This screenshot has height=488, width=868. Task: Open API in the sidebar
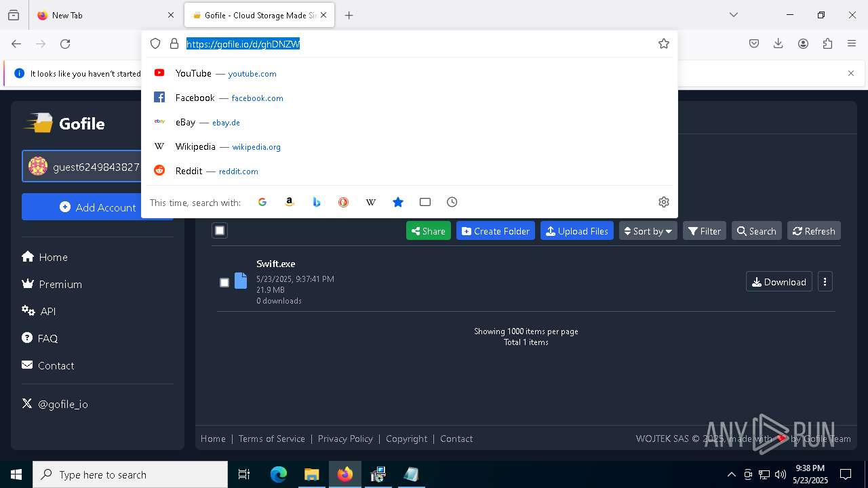tap(39, 311)
